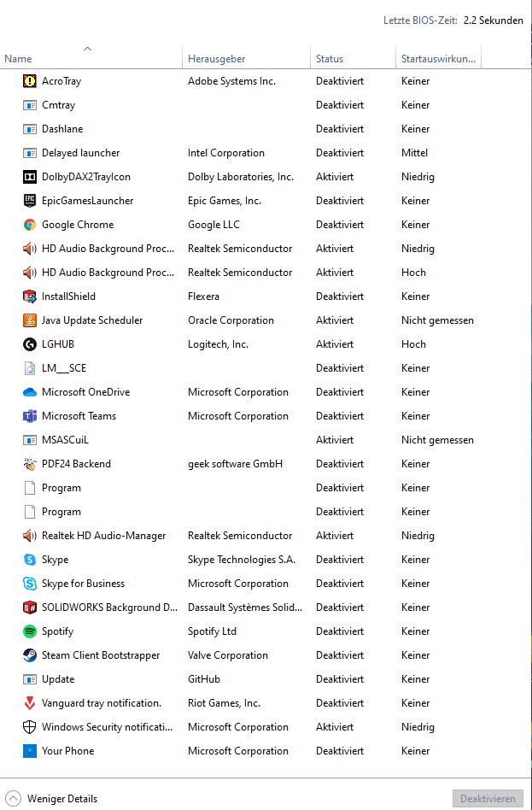Image resolution: width=532 pixels, height=810 pixels.
Task: Click Hoch impact in LGHUB row
Action: point(413,344)
